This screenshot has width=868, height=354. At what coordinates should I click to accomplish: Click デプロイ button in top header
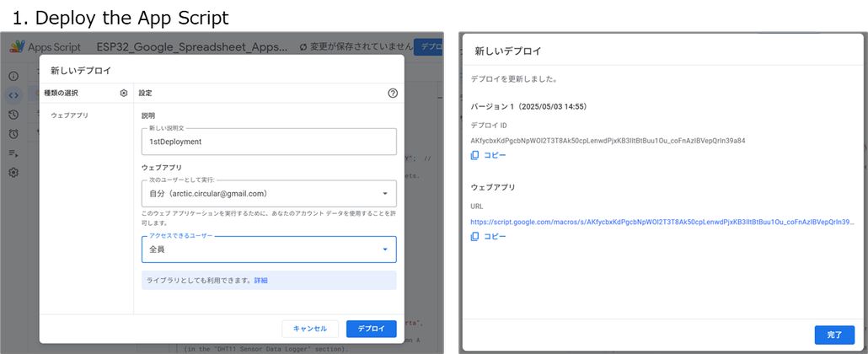429,47
